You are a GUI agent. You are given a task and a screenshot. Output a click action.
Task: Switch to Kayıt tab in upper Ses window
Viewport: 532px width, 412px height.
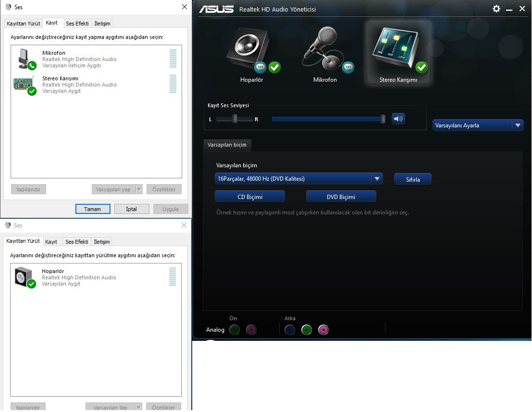pos(52,23)
